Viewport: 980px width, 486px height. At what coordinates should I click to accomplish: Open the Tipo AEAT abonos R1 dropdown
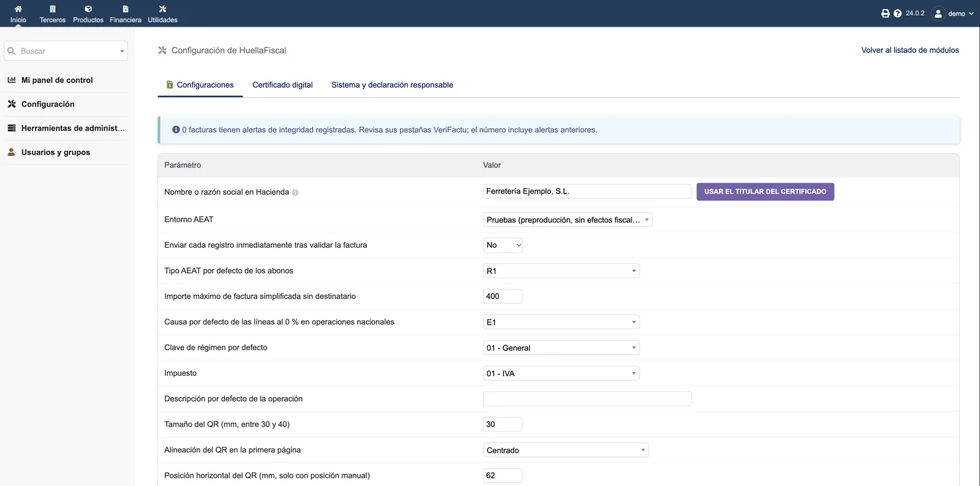[561, 271]
